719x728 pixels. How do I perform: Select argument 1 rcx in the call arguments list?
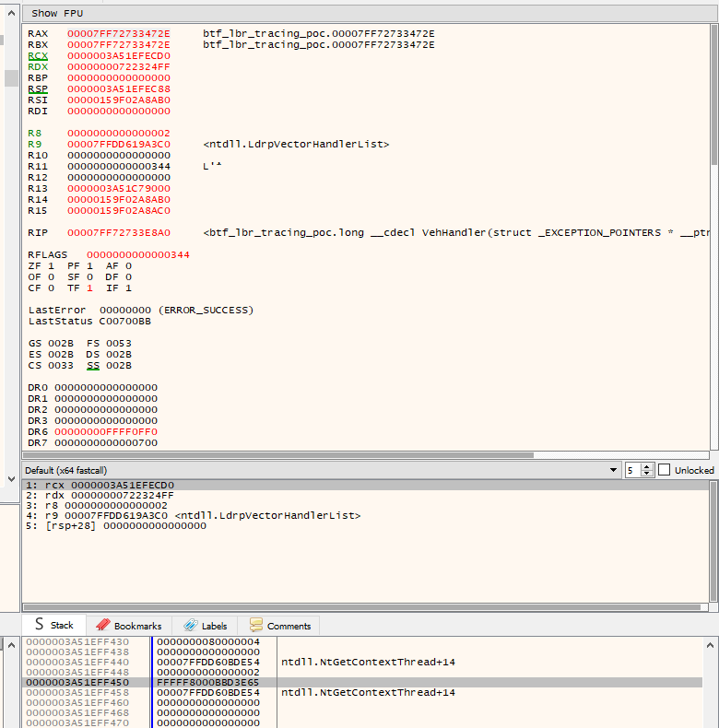100,485
